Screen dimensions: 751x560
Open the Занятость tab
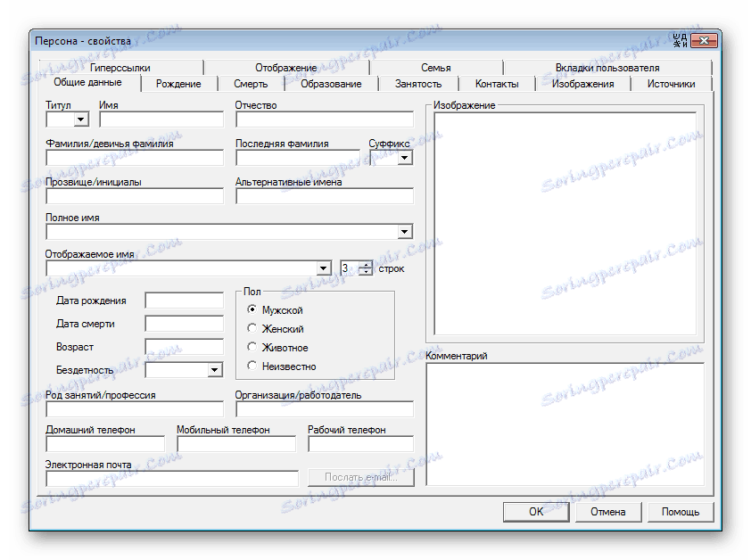coord(418,84)
